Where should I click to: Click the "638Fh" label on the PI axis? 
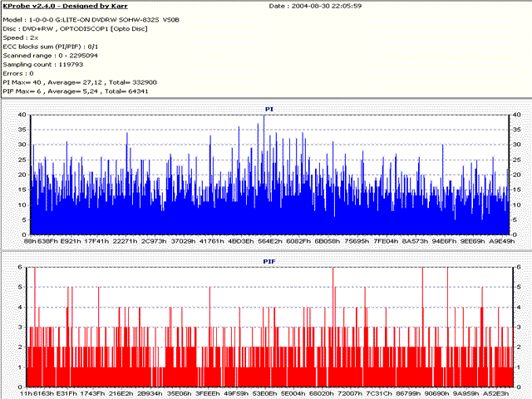coord(47,241)
